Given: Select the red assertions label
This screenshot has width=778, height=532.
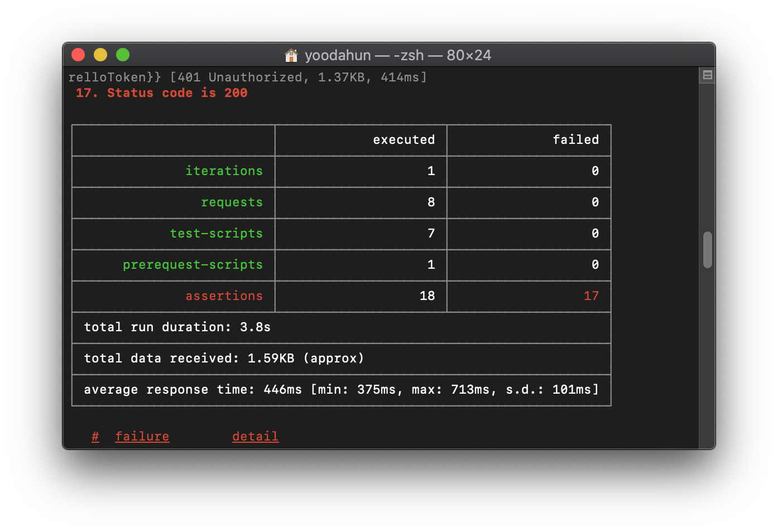Looking at the screenshot, I should point(224,296).
